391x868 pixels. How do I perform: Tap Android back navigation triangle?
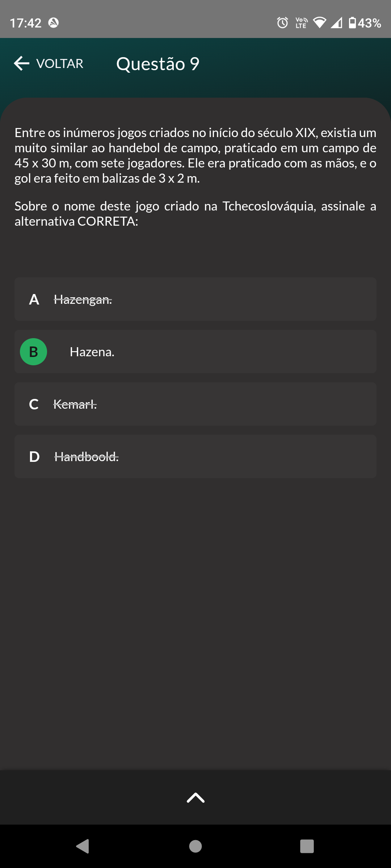point(83,846)
